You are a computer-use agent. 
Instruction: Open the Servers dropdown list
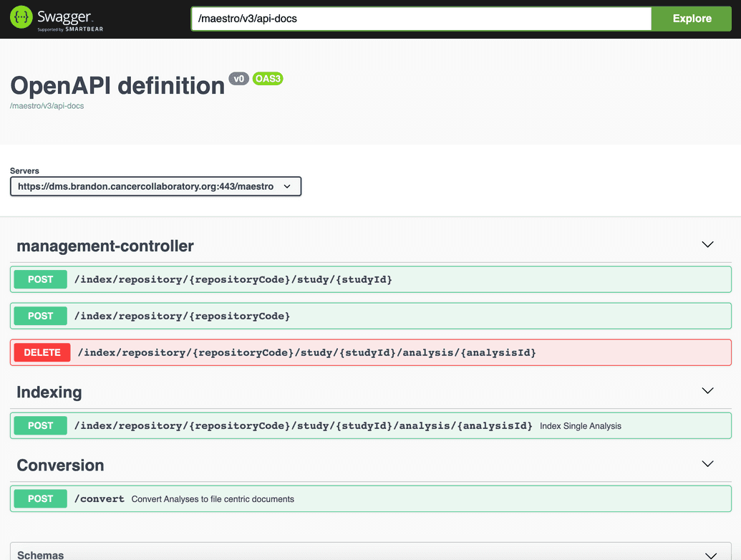155,186
